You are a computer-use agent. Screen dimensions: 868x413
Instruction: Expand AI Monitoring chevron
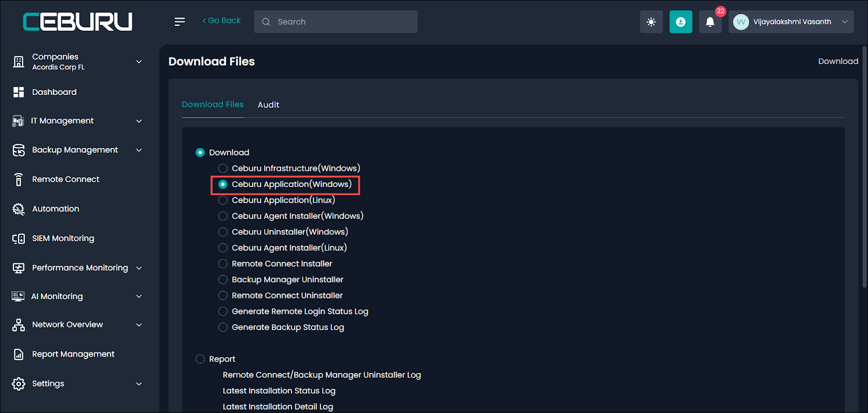click(139, 296)
